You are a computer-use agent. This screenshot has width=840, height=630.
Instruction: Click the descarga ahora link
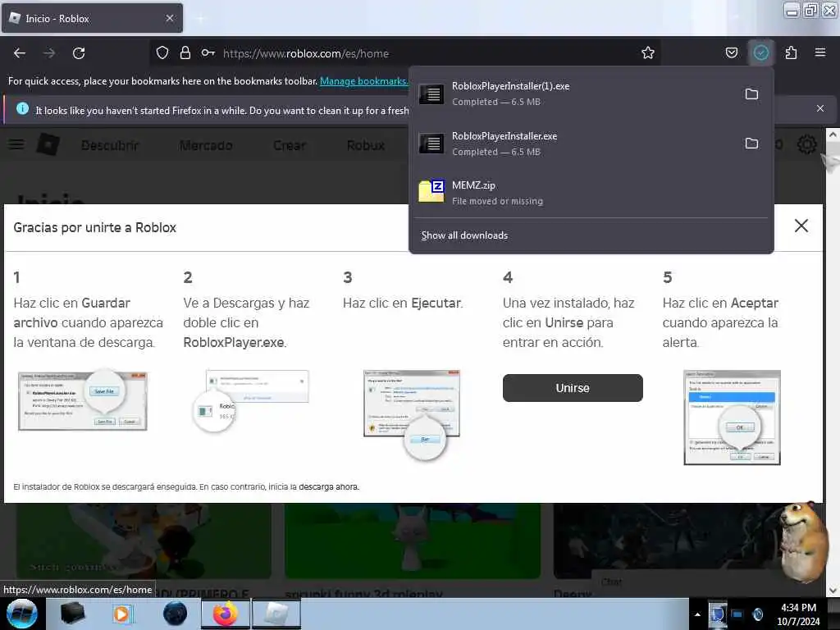(328, 487)
